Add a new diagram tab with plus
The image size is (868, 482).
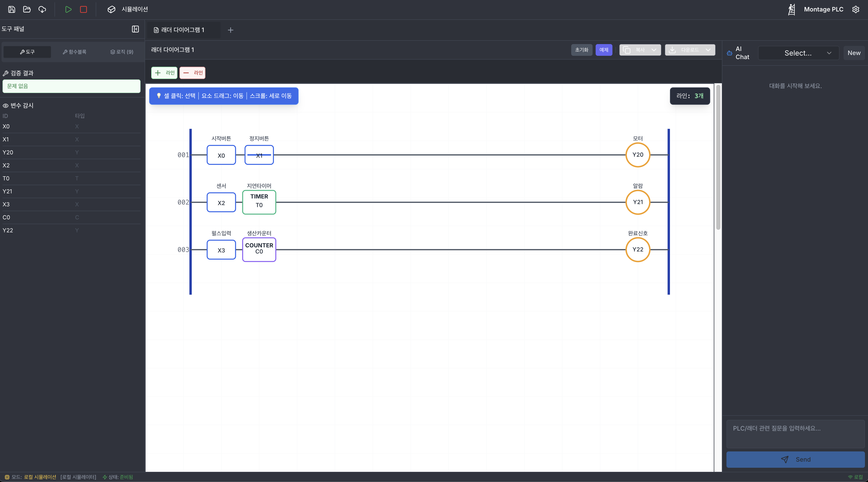point(230,30)
